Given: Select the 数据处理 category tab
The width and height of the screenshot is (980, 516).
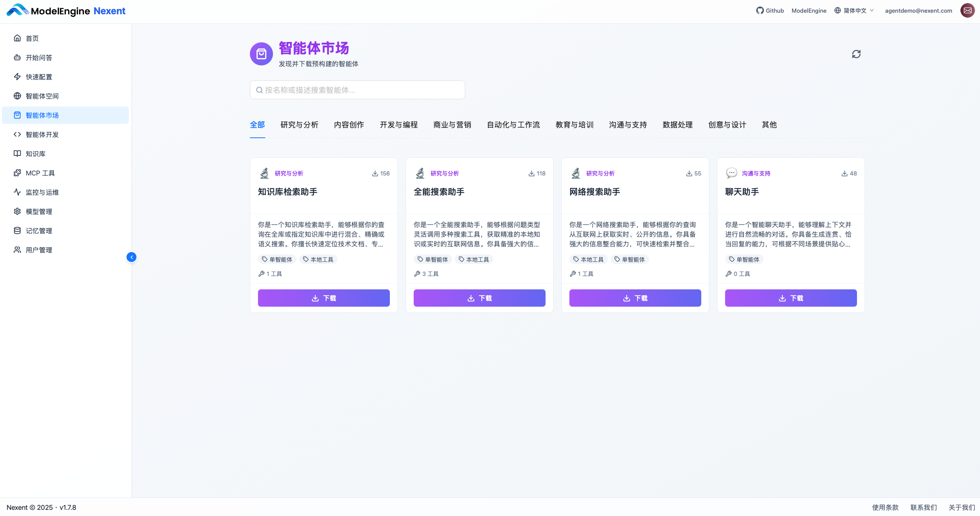Looking at the screenshot, I should [x=677, y=125].
